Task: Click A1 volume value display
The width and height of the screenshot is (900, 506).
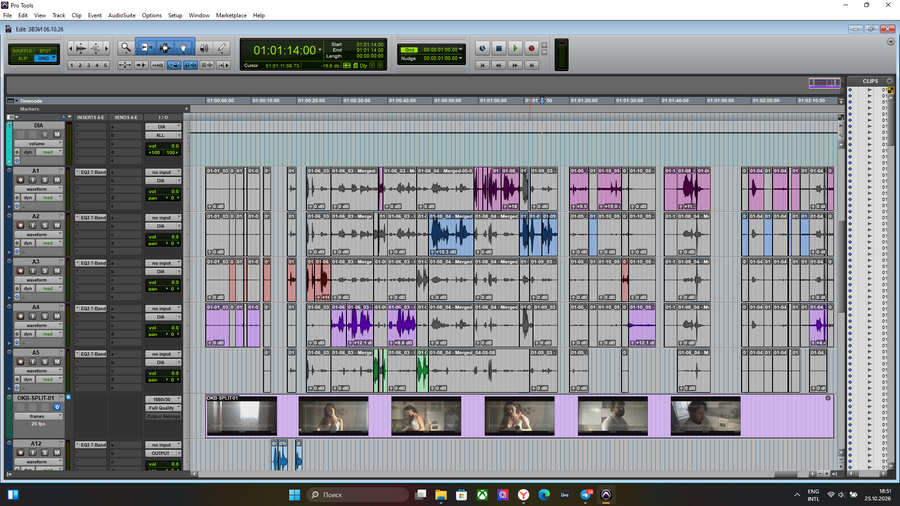Action: point(163,192)
